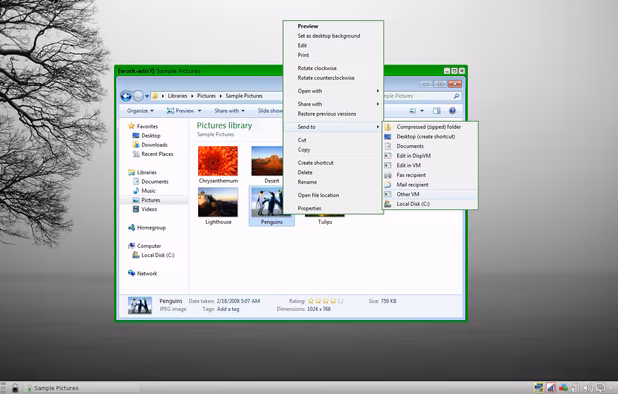Send to Other VM
618x394 pixels.
(430, 194)
